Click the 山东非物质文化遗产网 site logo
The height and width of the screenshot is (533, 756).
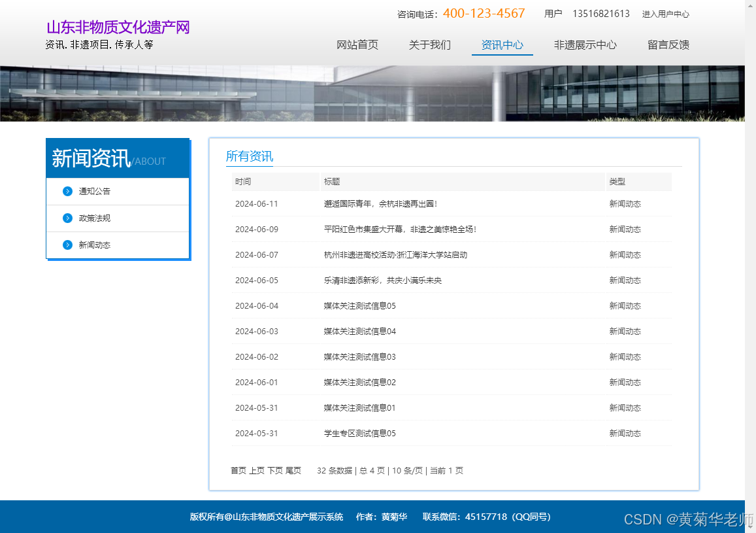point(118,26)
